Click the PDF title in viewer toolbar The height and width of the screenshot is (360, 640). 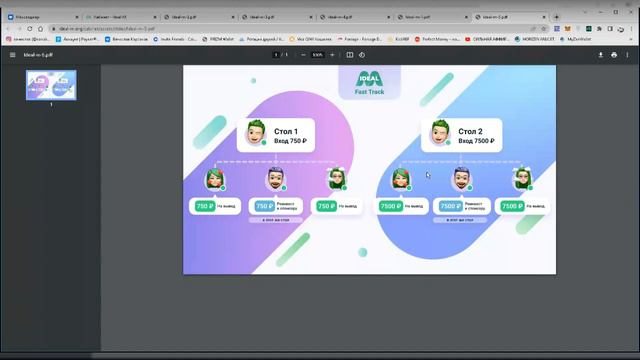coord(38,55)
